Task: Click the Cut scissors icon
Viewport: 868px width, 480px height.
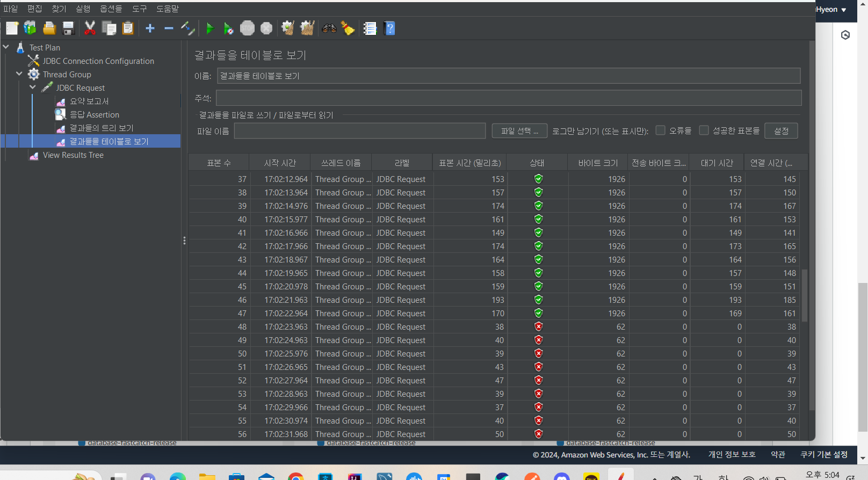Action: pos(90,28)
